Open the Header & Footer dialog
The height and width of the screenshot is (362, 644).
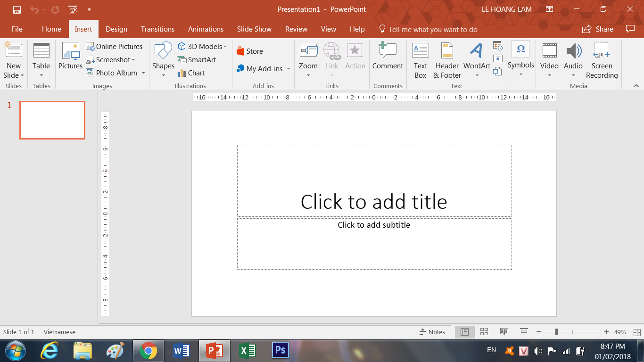pyautogui.click(x=447, y=61)
